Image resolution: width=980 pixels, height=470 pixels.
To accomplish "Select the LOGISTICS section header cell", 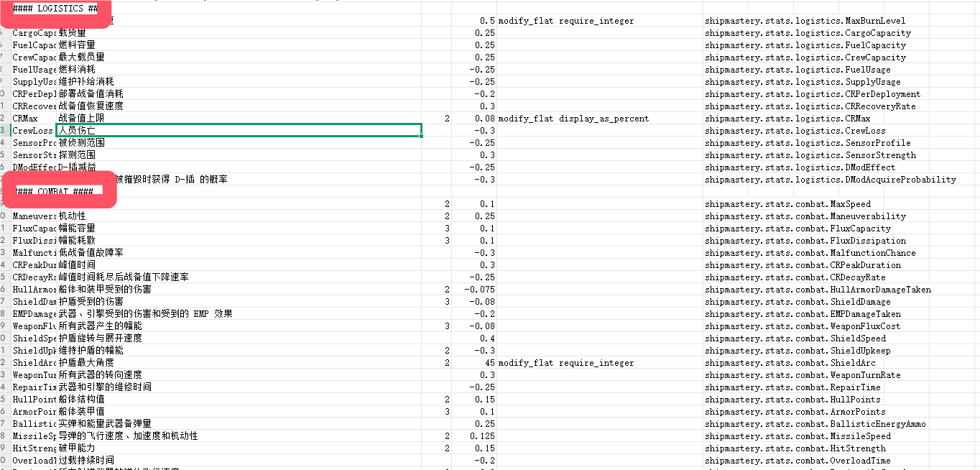I will click(x=55, y=8).
